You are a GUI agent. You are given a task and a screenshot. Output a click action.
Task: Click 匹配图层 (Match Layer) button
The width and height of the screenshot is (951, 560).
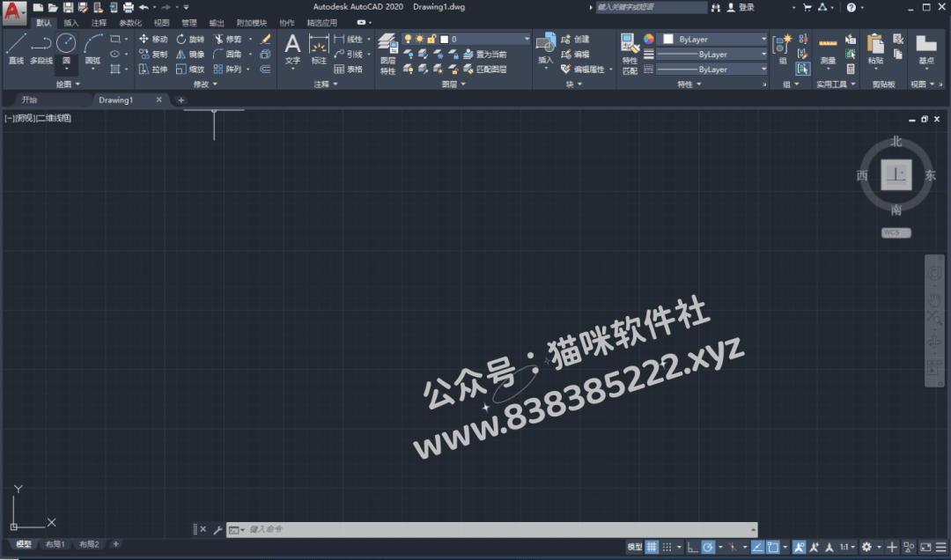485,70
